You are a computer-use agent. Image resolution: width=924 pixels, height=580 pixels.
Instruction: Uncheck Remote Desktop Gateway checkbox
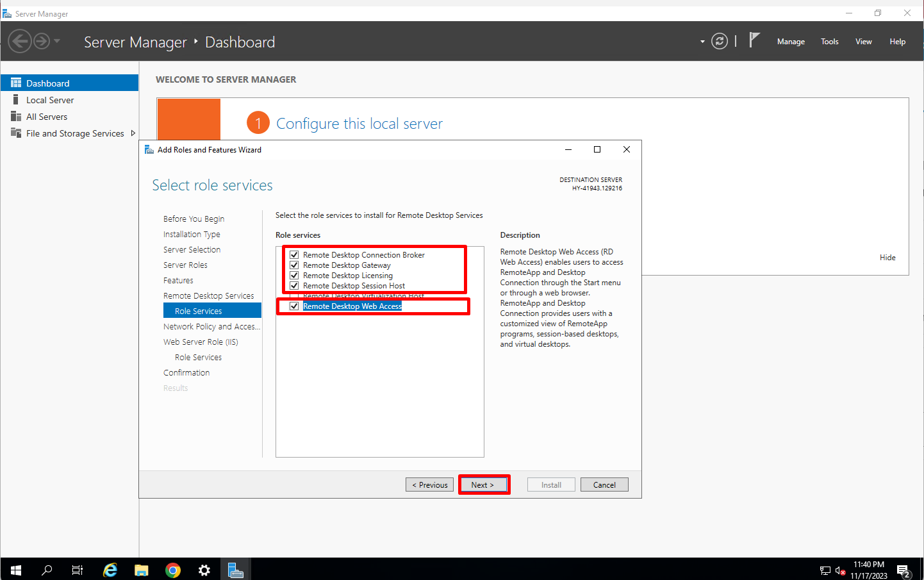[294, 265]
